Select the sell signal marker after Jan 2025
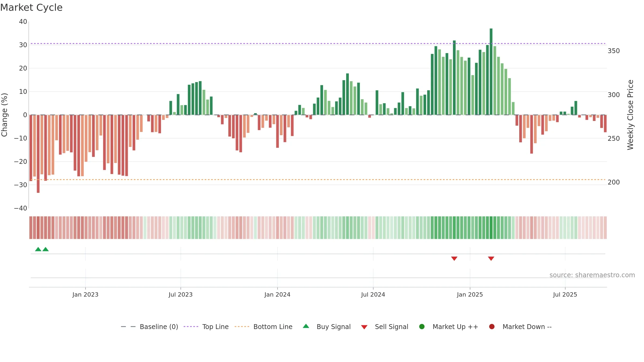The width and height of the screenshot is (644, 362). pos(491,258)
